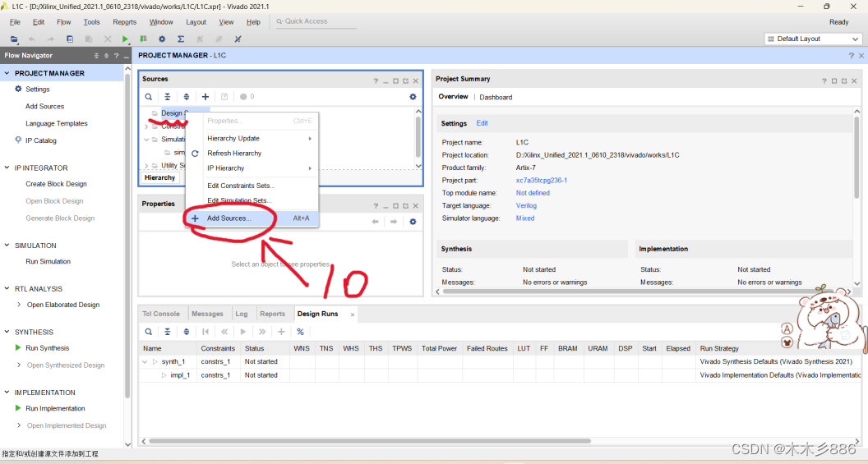Open the IP Hierarchy submenu
Viewport: 868px width, 464px height.
tap(252, 168)
